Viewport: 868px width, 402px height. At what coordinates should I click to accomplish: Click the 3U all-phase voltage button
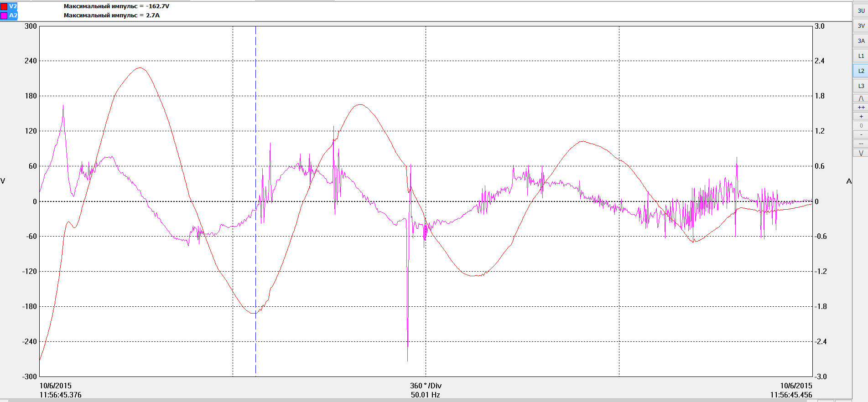coord(861,10)
